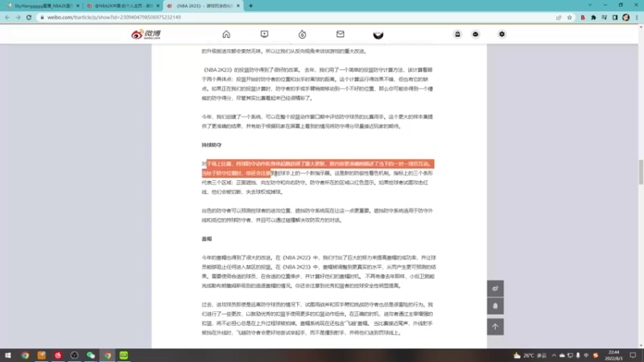
Task: Open the Weibo home icon
Action: pos(226,35)
